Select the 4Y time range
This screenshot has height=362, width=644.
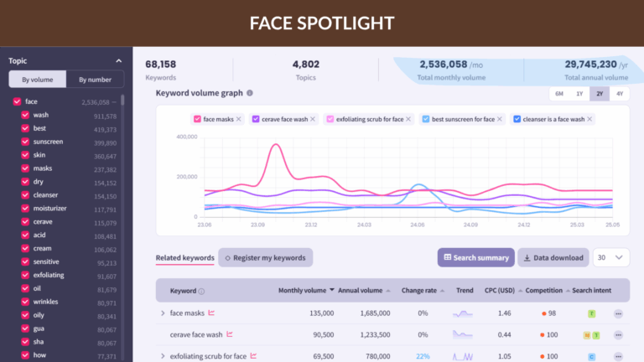click(x=620, y=94)
